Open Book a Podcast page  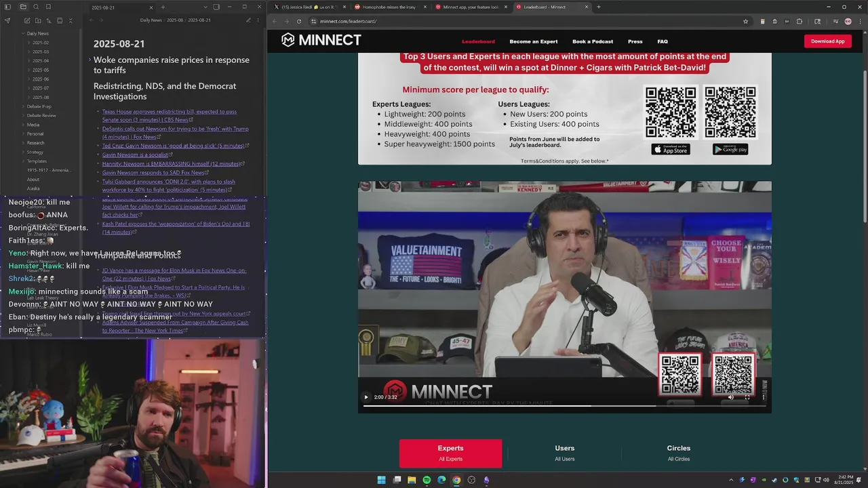click(x=593, y=41)
